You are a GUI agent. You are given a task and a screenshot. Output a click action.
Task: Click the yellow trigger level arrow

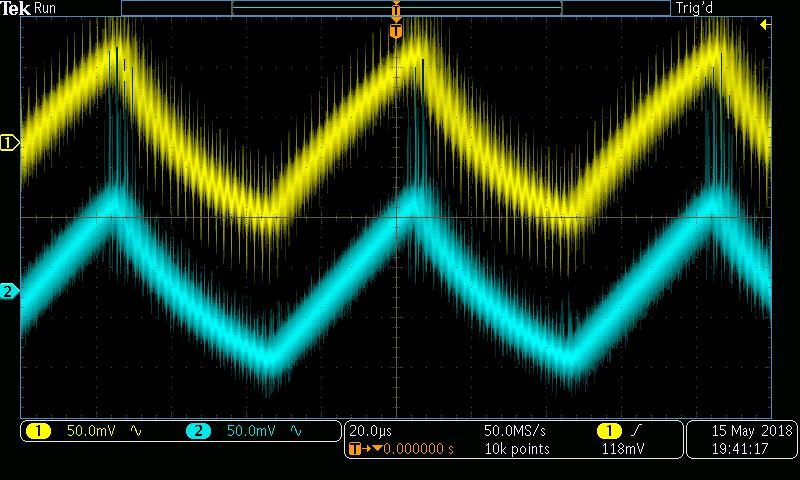point(765,24)
